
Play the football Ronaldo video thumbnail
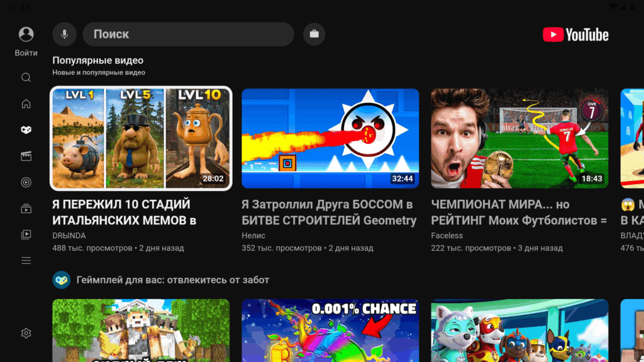tap(519, 138)
